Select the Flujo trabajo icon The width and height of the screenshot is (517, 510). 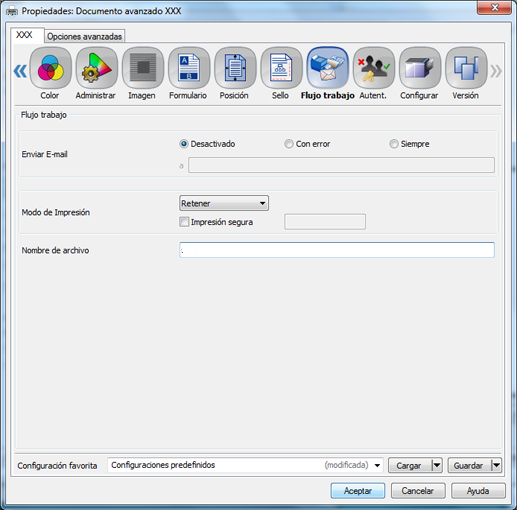pyautogui.click(x=327, y=68)
